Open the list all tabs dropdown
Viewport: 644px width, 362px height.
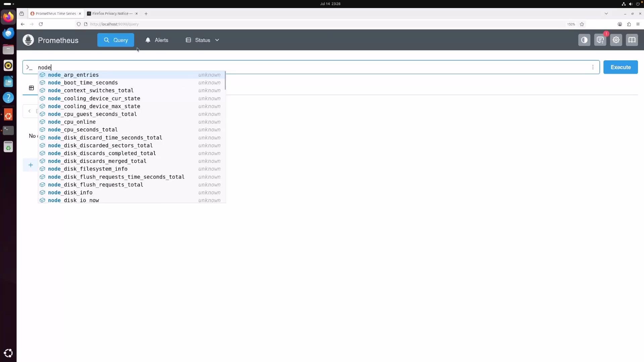606,14
